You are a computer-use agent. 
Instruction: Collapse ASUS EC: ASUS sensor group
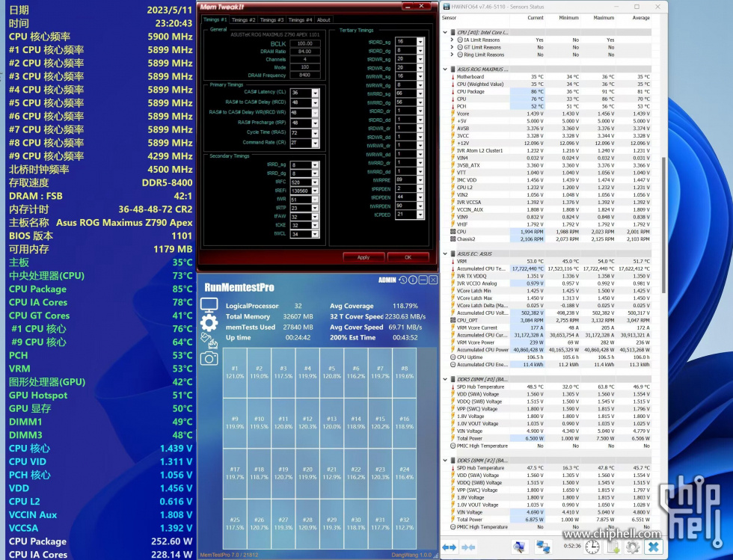click(445, 253)
